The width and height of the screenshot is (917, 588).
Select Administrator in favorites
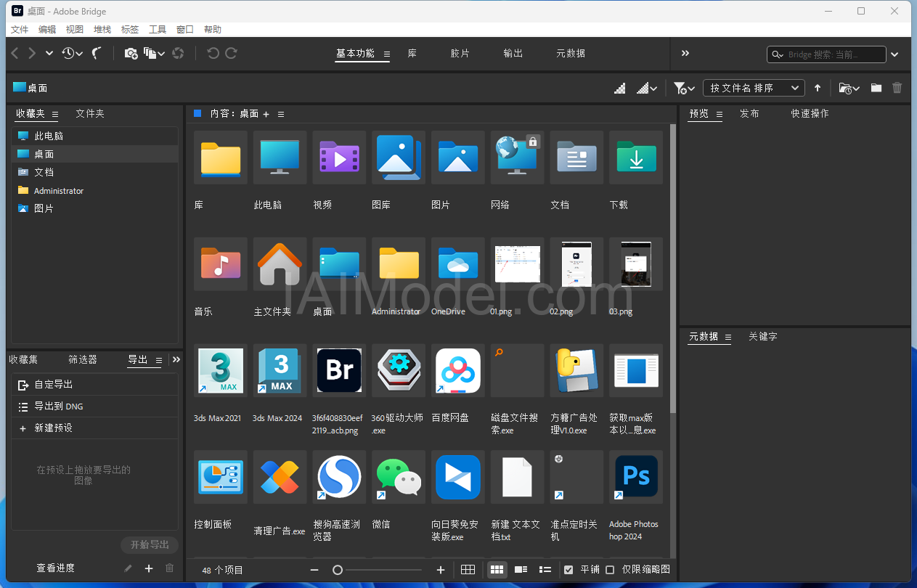[x=95, y=191]
